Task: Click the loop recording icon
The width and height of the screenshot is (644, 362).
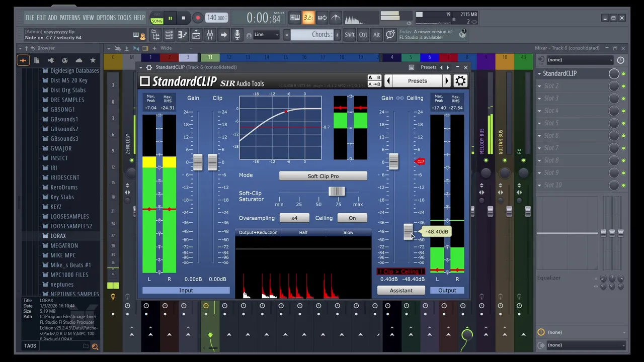Action: point(322,18)
